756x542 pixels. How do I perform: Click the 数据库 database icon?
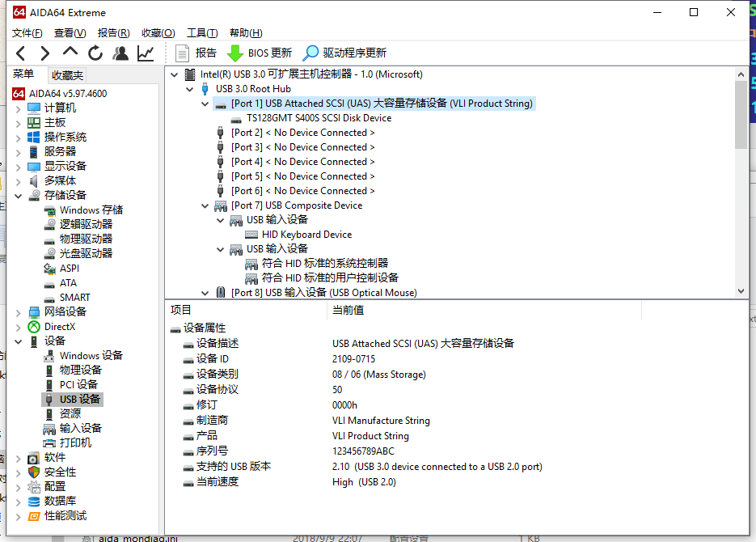34,502
